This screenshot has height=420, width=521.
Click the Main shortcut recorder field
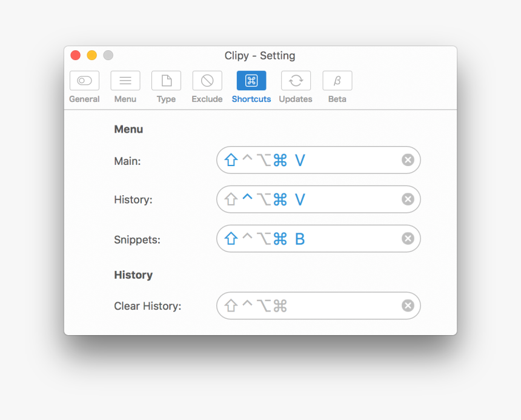click(x=318, y=160)
